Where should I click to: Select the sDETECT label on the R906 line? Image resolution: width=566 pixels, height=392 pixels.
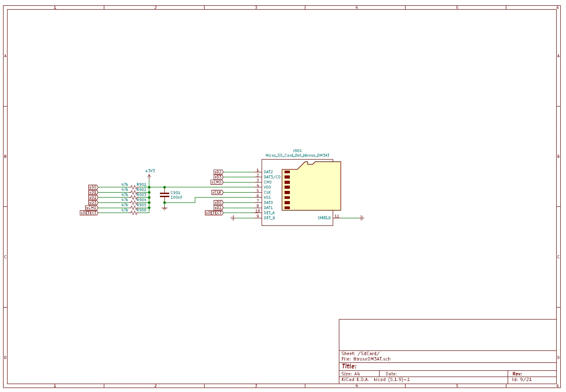(89, 213)
